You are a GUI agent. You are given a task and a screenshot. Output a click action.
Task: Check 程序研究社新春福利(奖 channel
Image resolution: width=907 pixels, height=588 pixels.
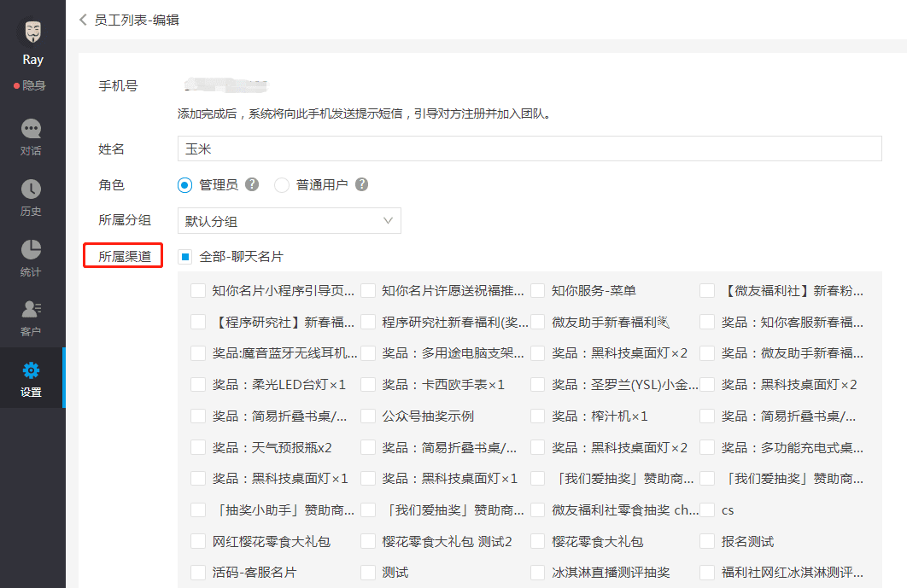pos(368,322)
